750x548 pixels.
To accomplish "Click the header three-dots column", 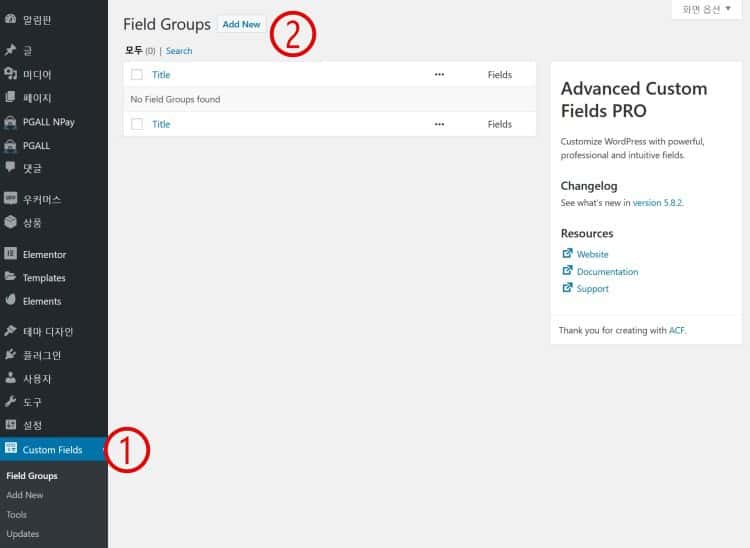I will point(439,75).
